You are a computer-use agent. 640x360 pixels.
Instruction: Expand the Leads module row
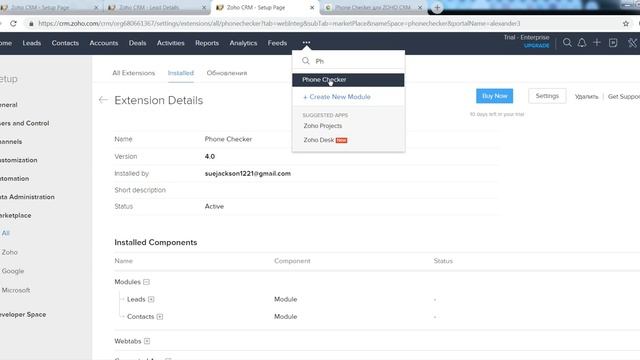151,299
